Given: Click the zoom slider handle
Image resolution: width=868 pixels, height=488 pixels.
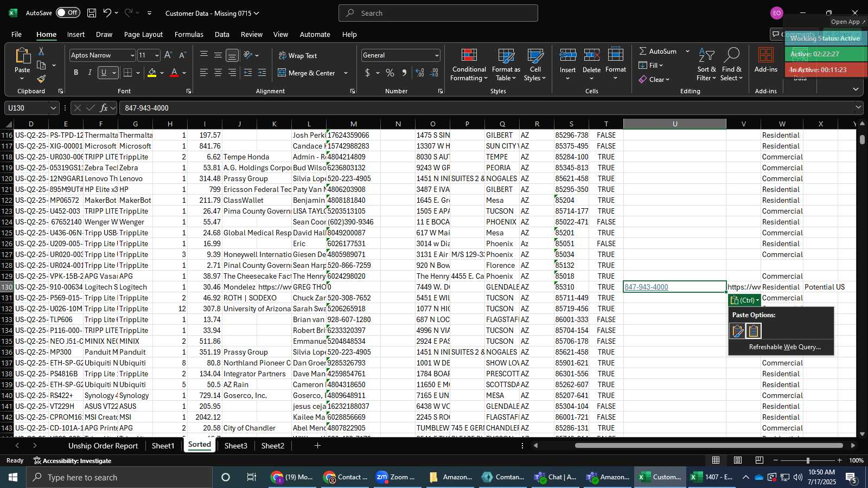Looking at the screenshot, I should click(808, 460).
